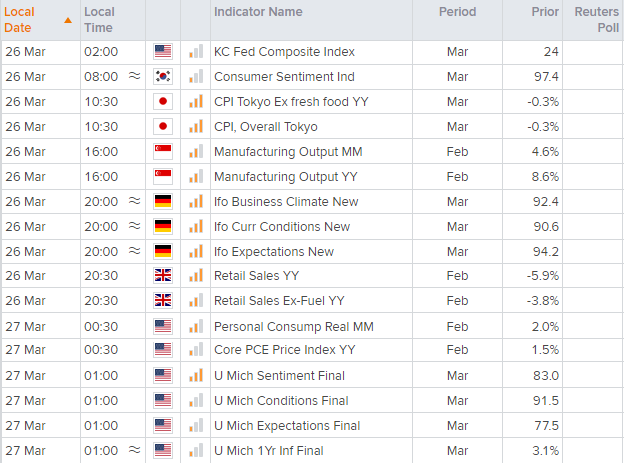This screenshot has width=624, height=464.
Task: Click the 8.6% prior value for Manufacturing Output YY
Action: (x=544, y=177)
